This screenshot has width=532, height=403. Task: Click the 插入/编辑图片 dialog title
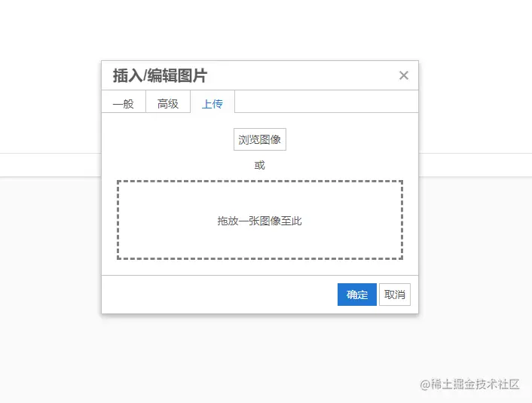[160, 75]
